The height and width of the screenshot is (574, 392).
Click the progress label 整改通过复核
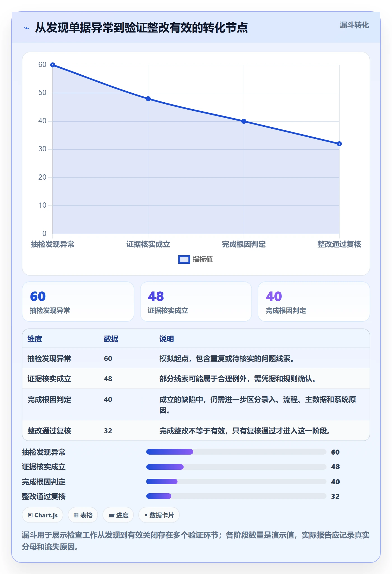click(44, 497)
